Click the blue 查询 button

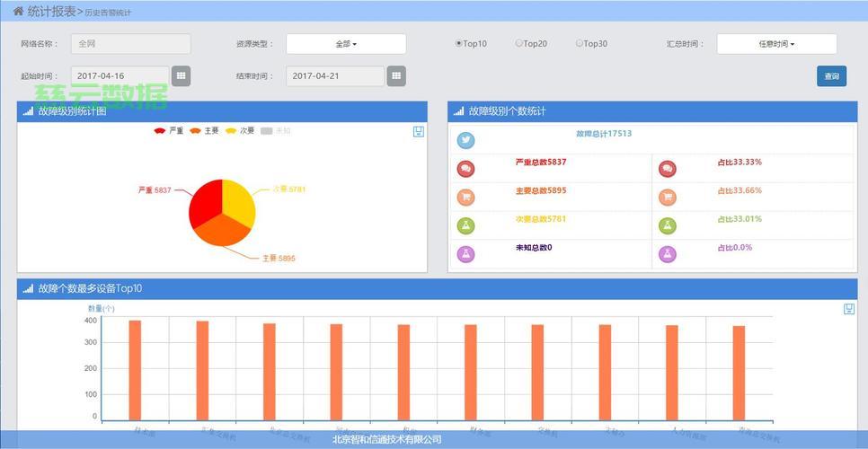[831, 76]
